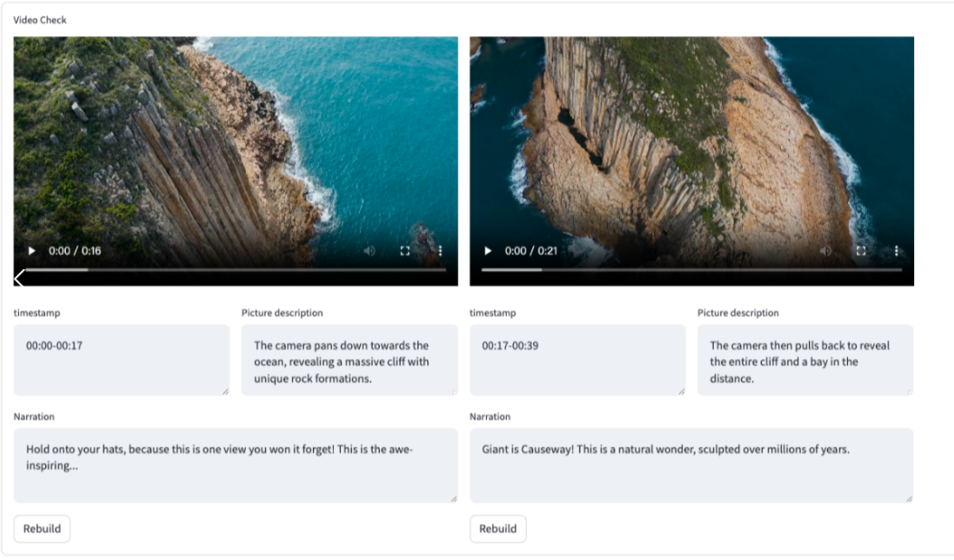Image resolution: width=954 pixels, height=560 pixels.
Task: Mute the left video's volume icon
Action: (x=369, y=250)
